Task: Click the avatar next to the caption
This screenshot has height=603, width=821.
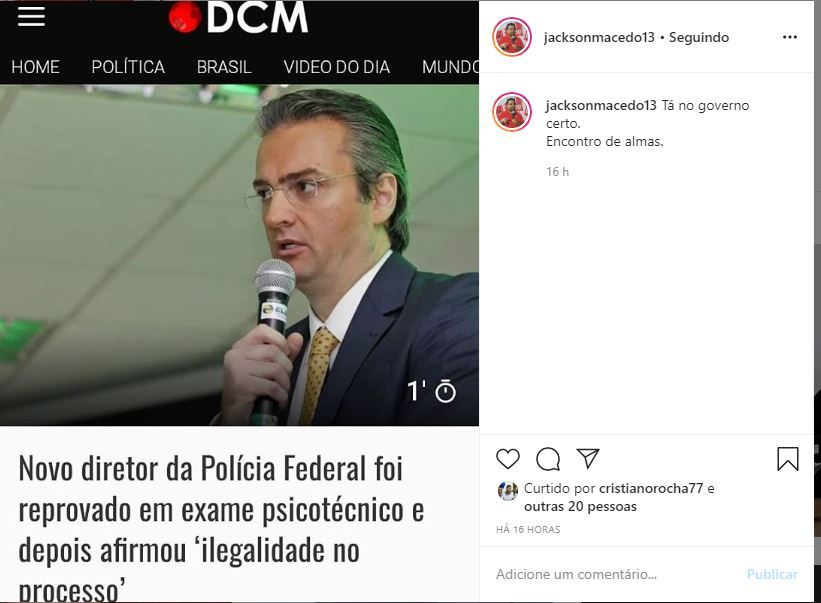Action: point(512,111)
